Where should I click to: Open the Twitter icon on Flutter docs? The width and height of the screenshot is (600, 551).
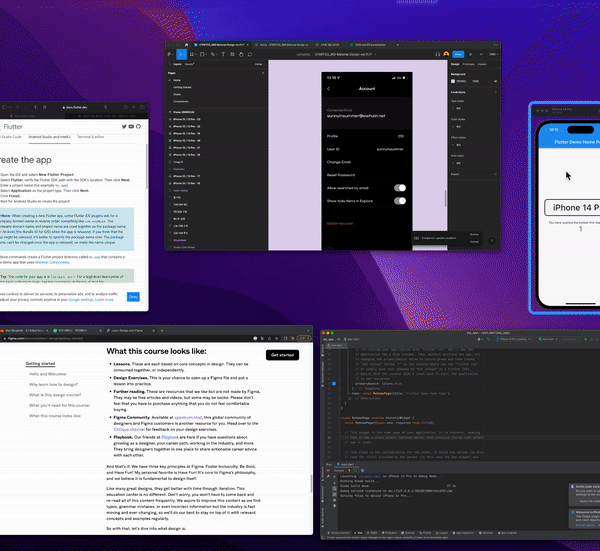(124, 127)
